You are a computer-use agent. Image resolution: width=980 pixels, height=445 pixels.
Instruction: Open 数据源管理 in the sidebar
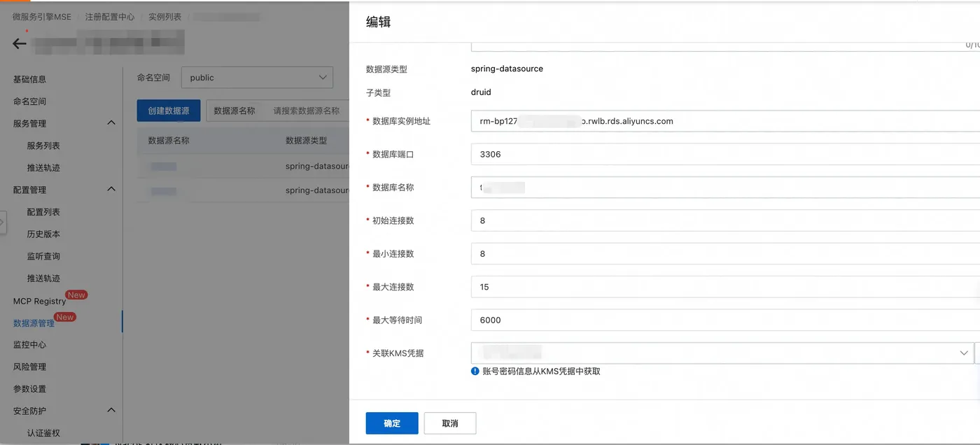[x=34, y=323]
